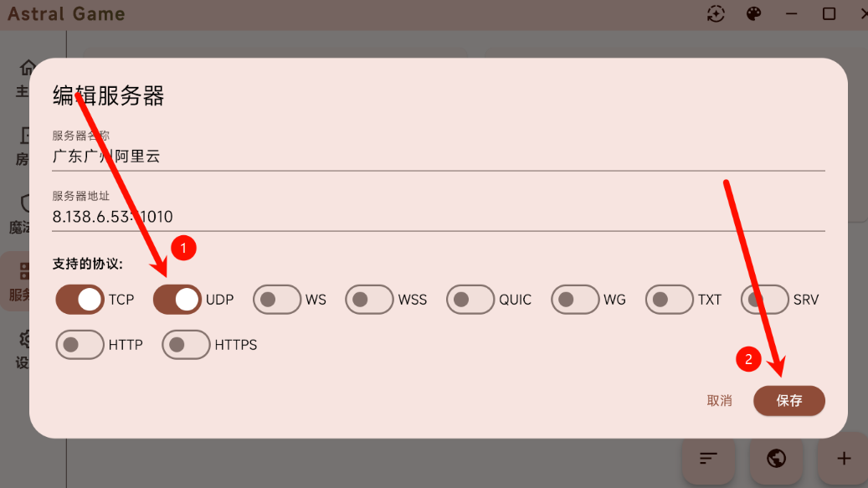Viewport: 868px width, 488px height.
Task: Open the home sidebar icon
Action: 26,68
